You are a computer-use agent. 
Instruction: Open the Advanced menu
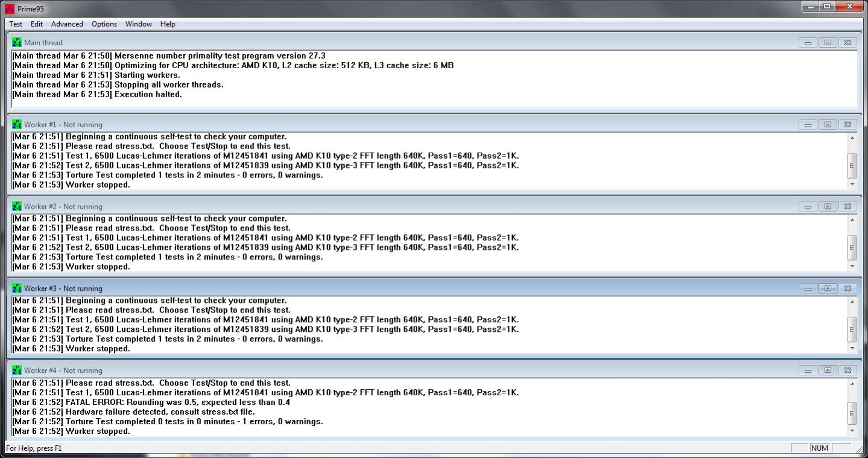[x=67, y=24]
